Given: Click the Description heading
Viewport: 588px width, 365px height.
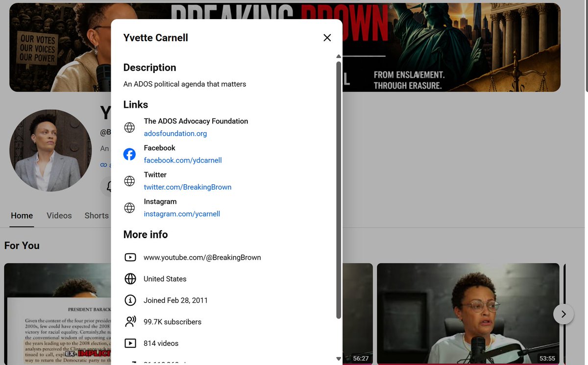Looking at the screenshot, I should [x=149, y=68].
